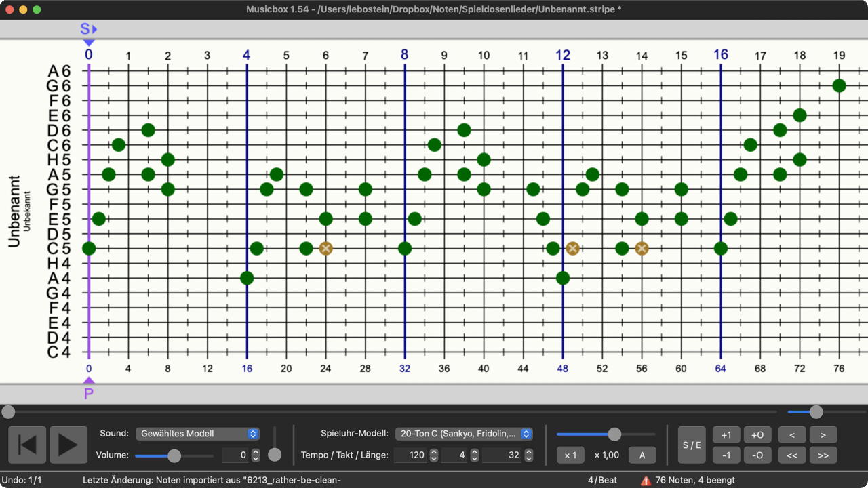The height and width of the screenshot is (488, 868).
Task: Click the warning triangle icon in status bar
Action: tap(646, 480)
